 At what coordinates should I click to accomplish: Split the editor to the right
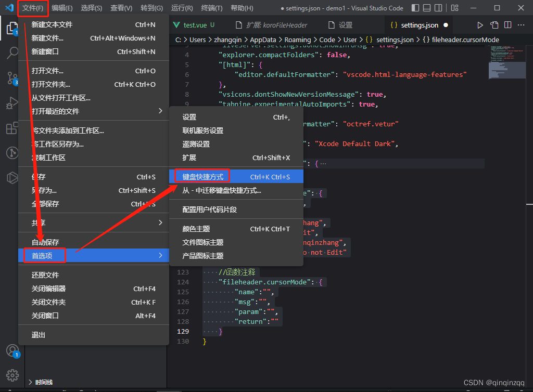[508, 25]
